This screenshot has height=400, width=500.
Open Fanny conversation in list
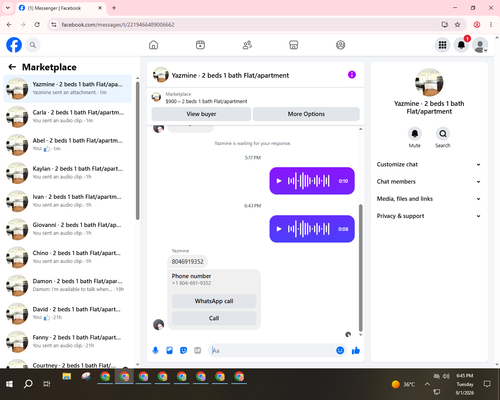(67, 341)
